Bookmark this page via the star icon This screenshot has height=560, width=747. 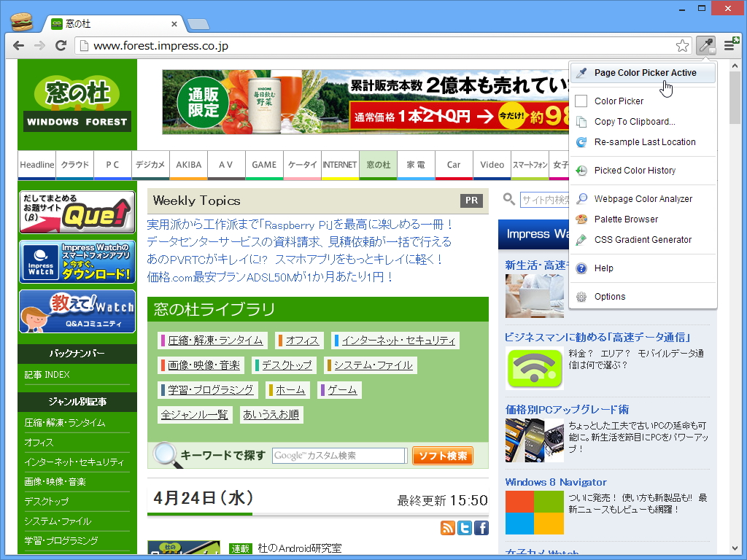(682, 44)
